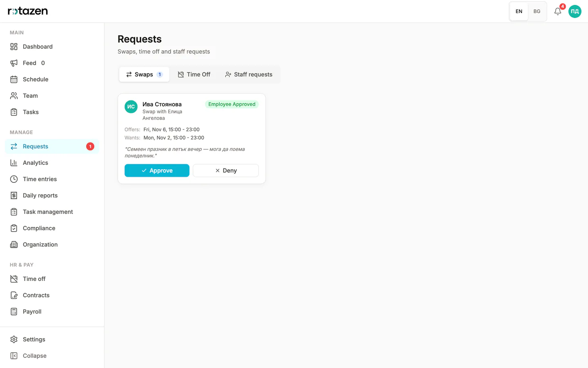Open the Feed megaphone icon

click(14, 63)
